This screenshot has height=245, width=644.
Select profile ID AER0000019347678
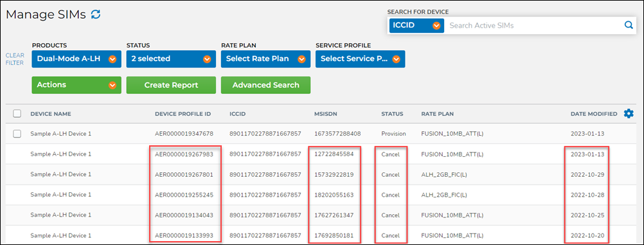point(184,134)
